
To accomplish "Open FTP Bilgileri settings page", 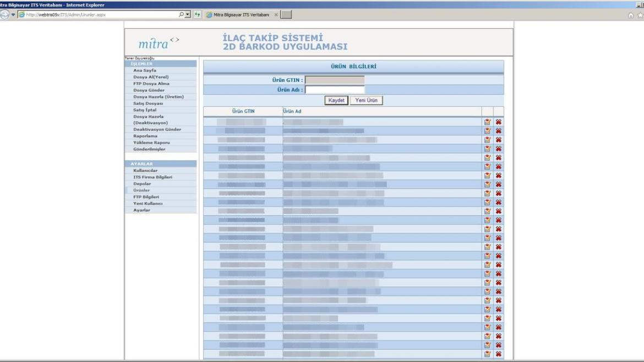I will (146, 196).
